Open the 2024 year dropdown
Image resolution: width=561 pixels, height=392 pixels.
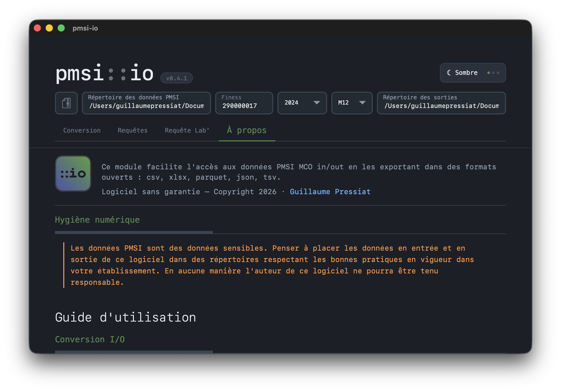(x=302, y=103)
